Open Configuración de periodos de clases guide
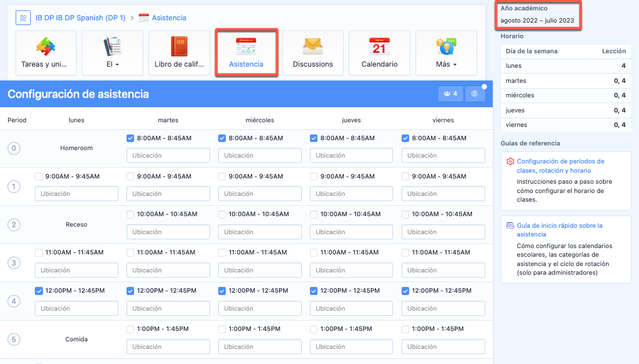 [560, 166]
